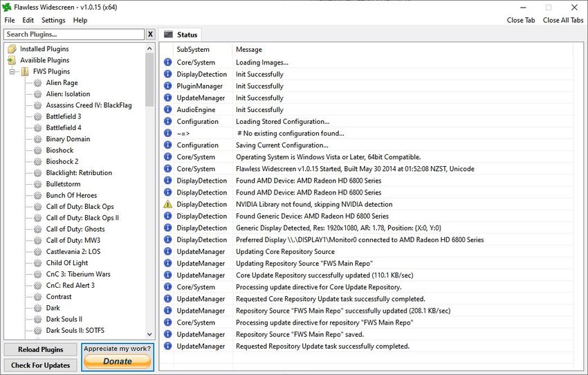The height and width of the screenshot is (375, 588).
Task: Click the gear icon beside Call of Duty: Ghosts
Action: click(x=37, y=229)
